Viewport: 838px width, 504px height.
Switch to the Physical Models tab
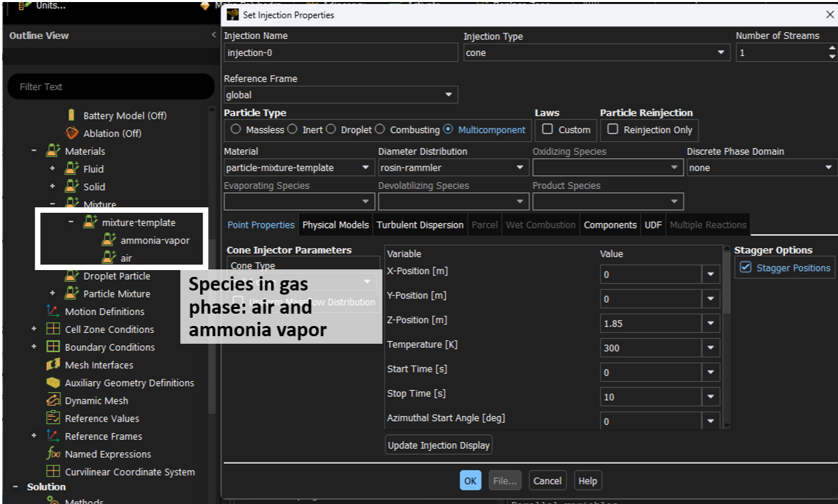pyautogui.click(x=336, y=224)
